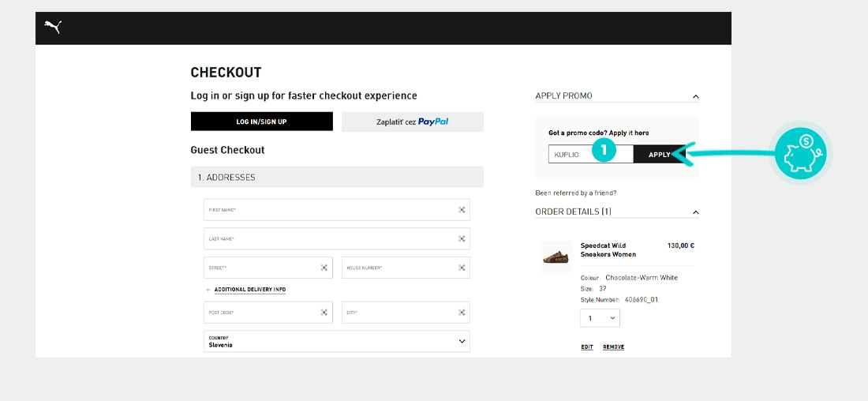Apply the KUPLIO promo code

click(659, 155)
